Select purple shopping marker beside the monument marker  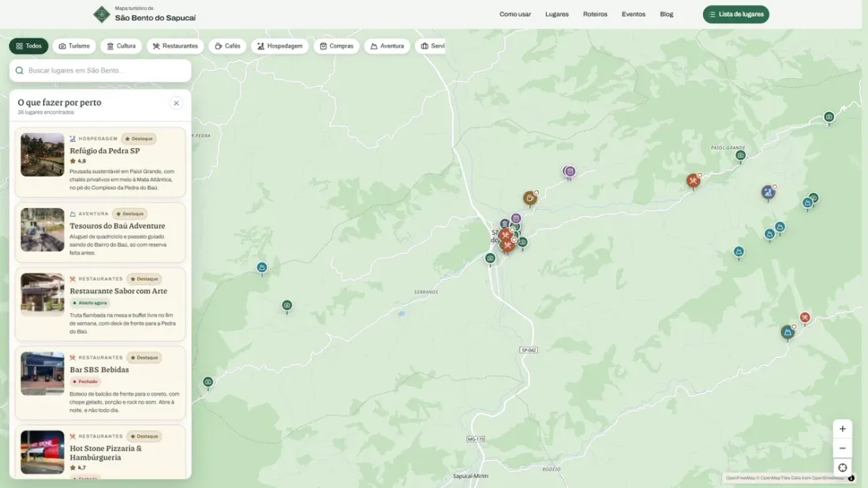click(x=516, y=218)
